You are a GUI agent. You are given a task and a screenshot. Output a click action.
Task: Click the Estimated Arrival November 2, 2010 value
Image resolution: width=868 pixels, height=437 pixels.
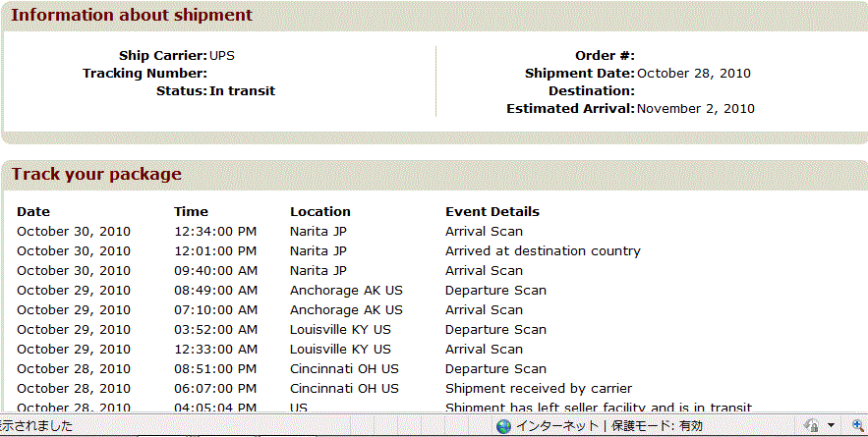696,109
